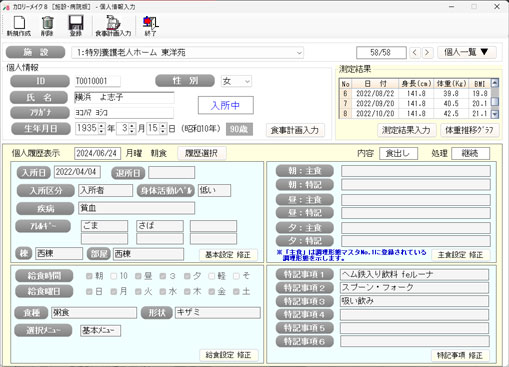Toggle the 軽 meal time checkbox
The height and width of the screenshot is (367, 509).
point(212,276)
